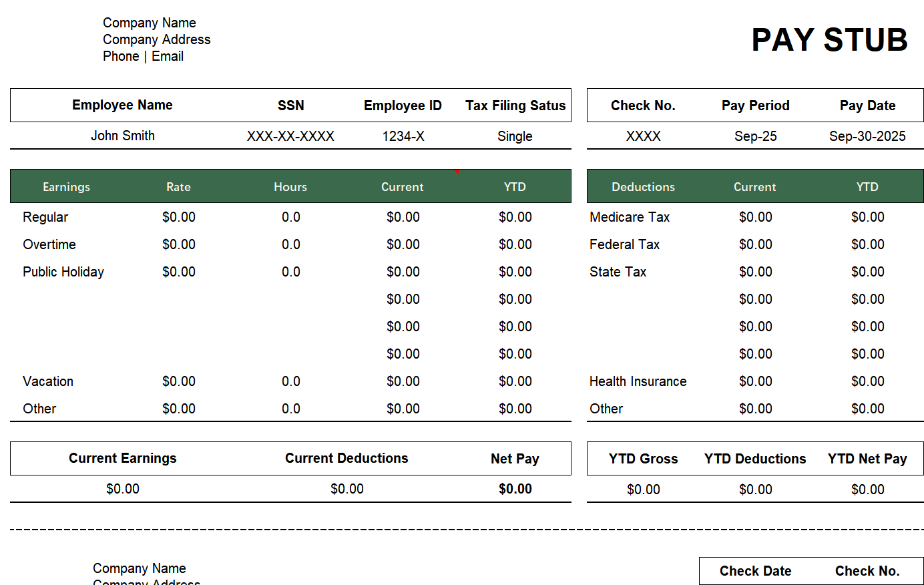Click the Vacation earnings row label
Viewport: 924px width, 585px height.
48,381
